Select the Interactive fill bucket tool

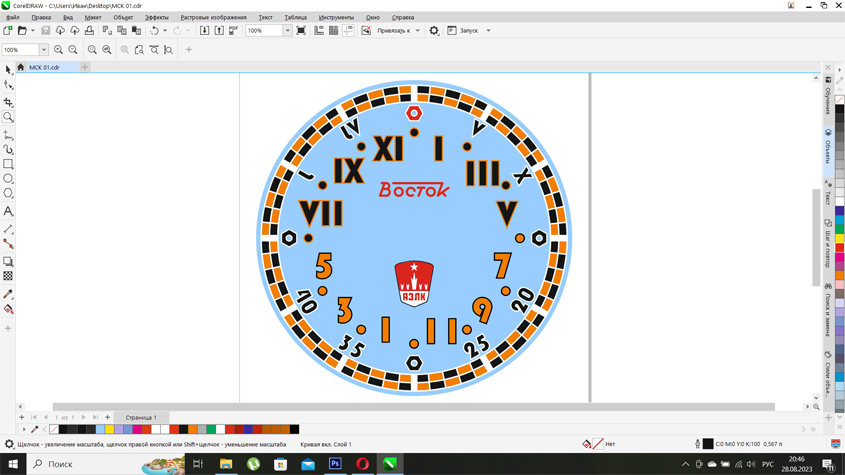pyautogui.click(x=8, y=309)
